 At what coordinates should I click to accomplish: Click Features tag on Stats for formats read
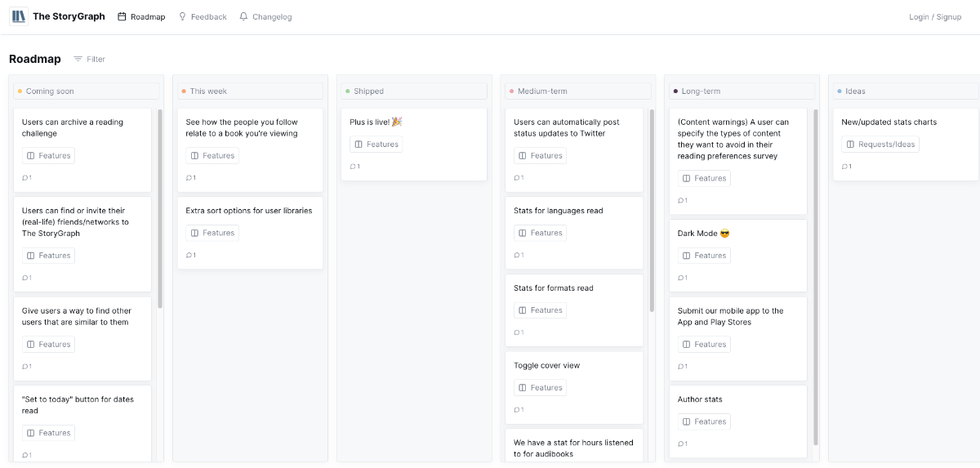[541, 310]
